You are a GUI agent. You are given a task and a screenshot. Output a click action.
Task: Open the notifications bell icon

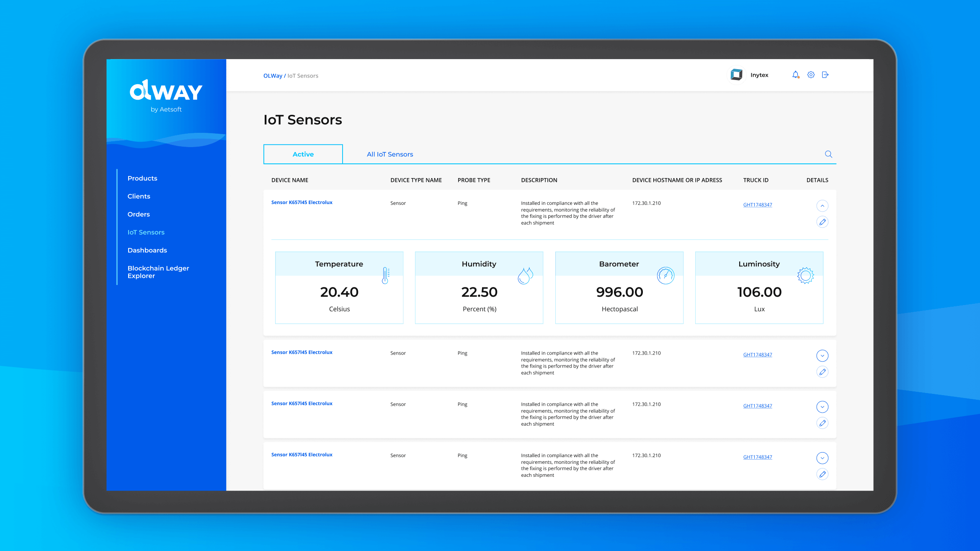click(x=795, y=75)
